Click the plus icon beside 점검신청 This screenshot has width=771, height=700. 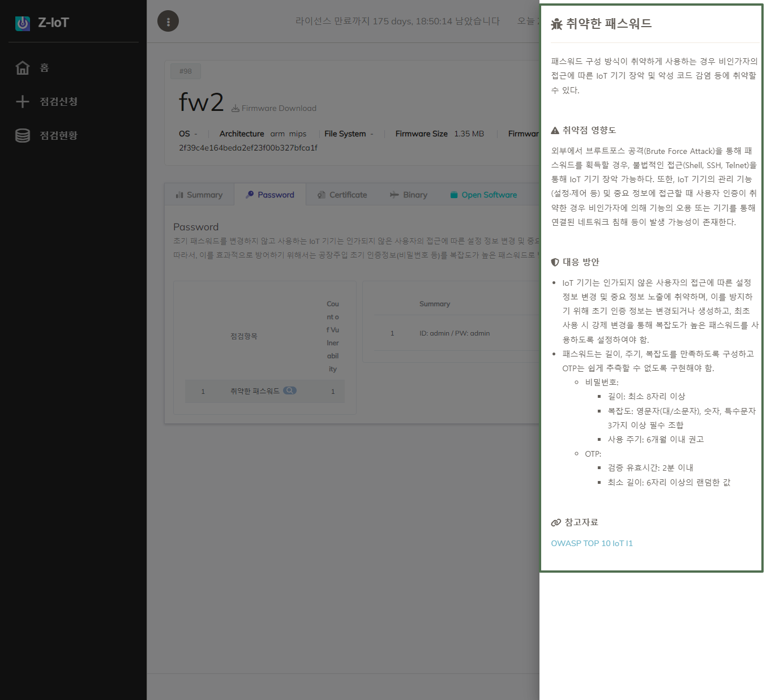pos(23,102)
